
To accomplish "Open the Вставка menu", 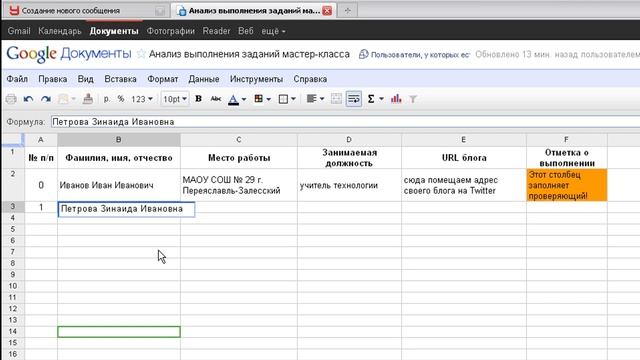I will pos(120,79).
